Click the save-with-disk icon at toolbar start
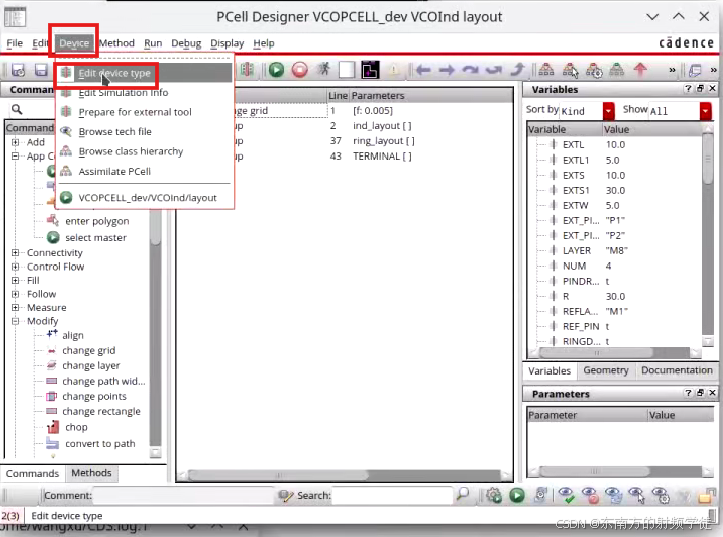723x537 pixels. coord(18,70)
